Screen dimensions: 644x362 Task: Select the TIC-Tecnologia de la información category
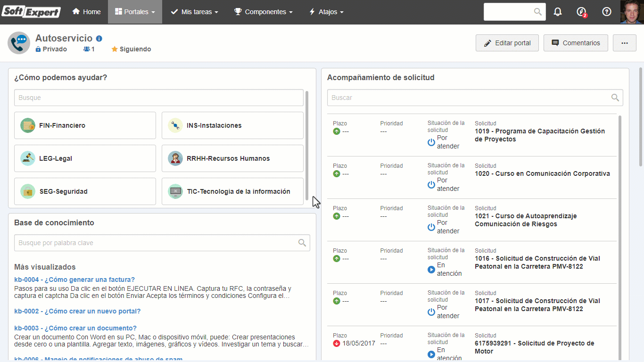[232, 191]
